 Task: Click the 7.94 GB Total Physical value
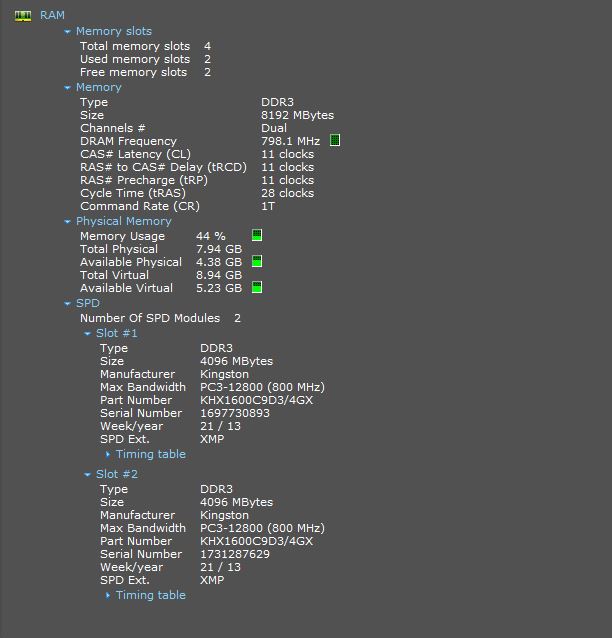click(x=219, y=249)
